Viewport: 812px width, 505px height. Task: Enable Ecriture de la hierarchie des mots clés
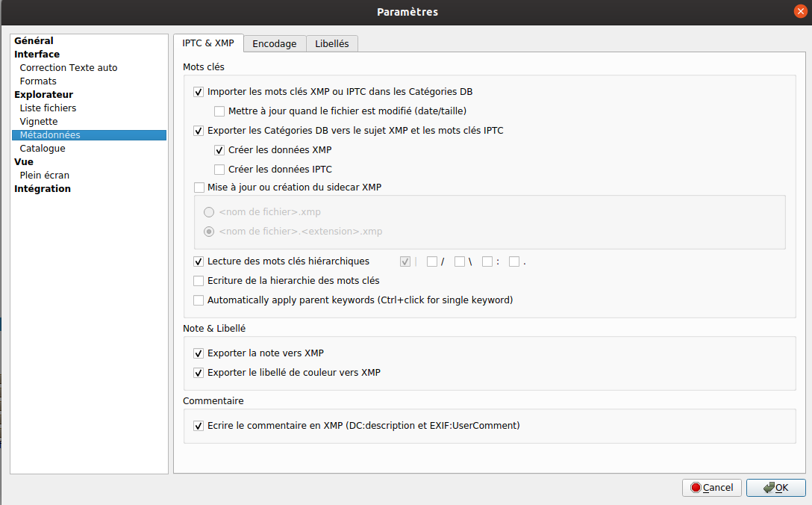pyautogui.click(x=199, y=281)
